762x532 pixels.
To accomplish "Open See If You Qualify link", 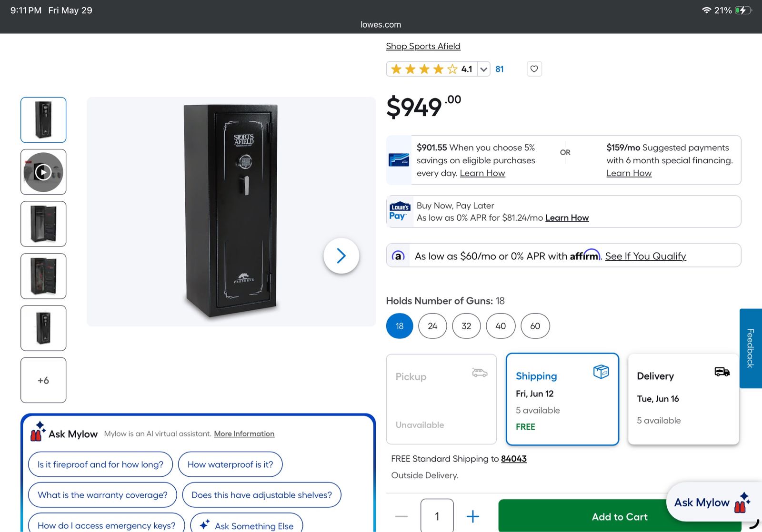I will (x=645, y=256).
